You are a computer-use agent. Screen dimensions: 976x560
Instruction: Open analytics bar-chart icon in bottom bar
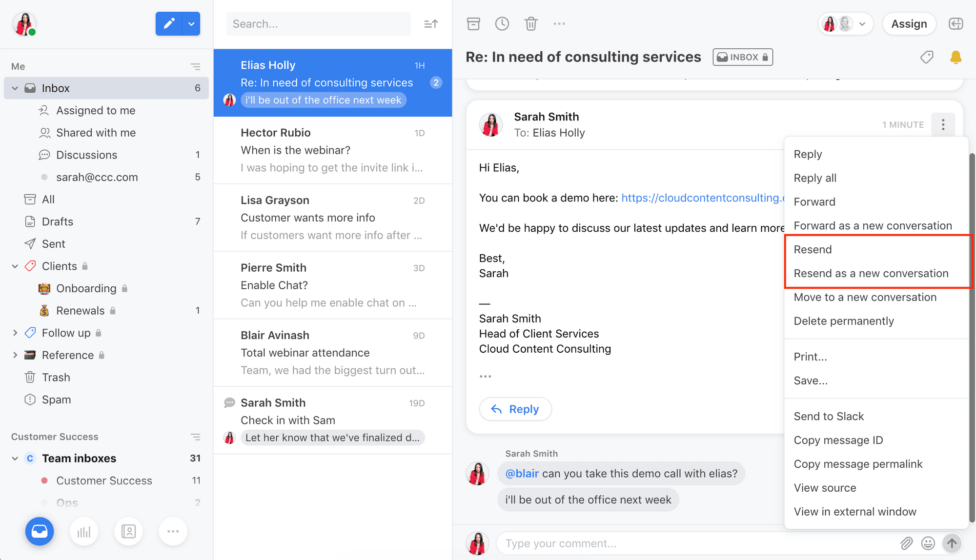tap(84, 531)
